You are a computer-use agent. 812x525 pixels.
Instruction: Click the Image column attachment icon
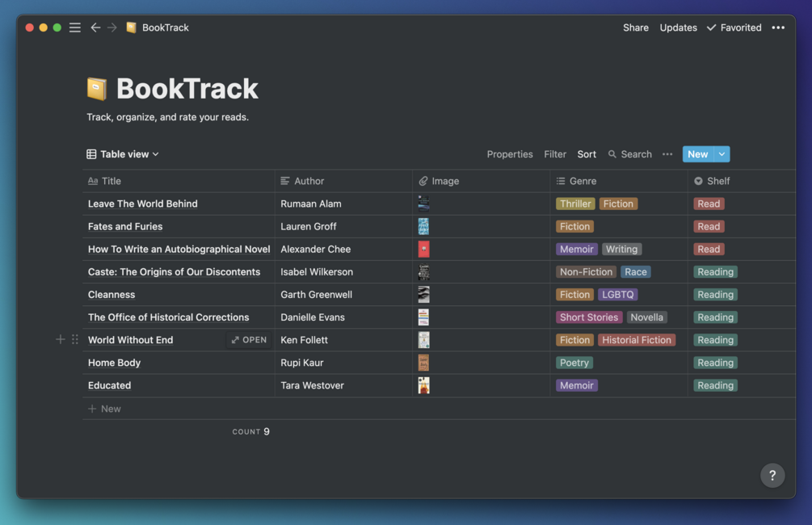[x=423, y=181]
